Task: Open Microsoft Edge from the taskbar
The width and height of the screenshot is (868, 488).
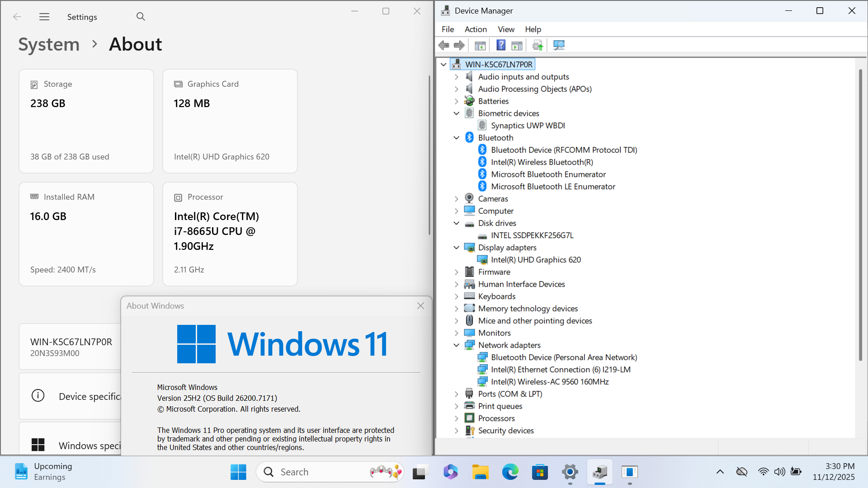Action: pos(510,472)
